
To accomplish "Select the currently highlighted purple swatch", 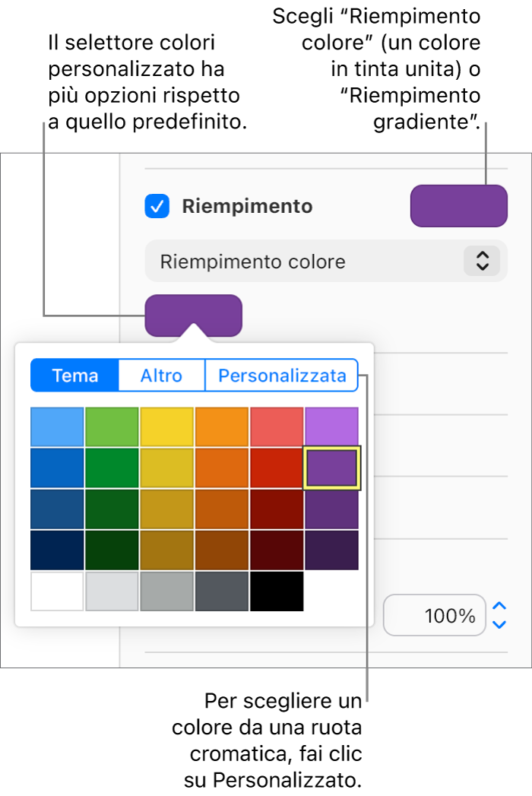I will coord(331,468).
